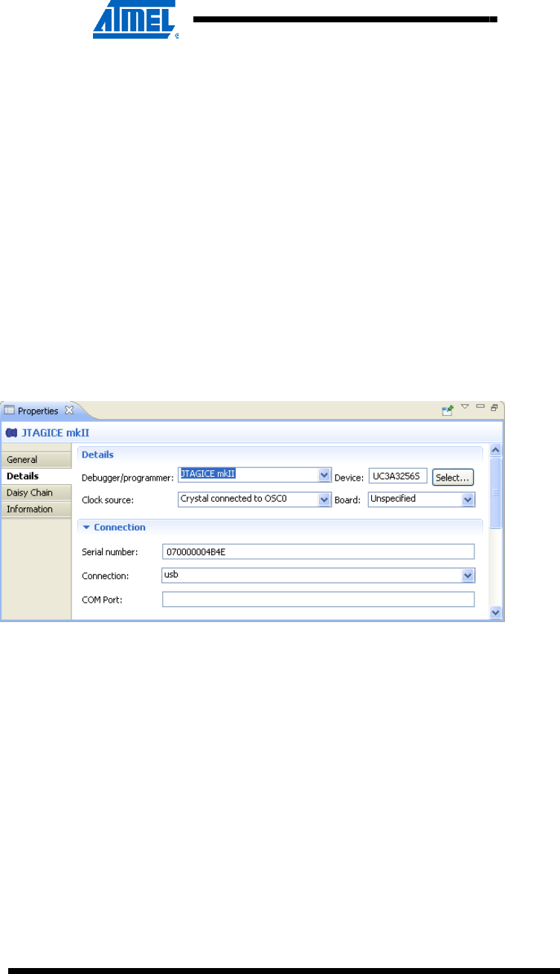The height and width of the screenshot is (974, 560).
Task: Click the Serial number label
Action: click(110, 552)
